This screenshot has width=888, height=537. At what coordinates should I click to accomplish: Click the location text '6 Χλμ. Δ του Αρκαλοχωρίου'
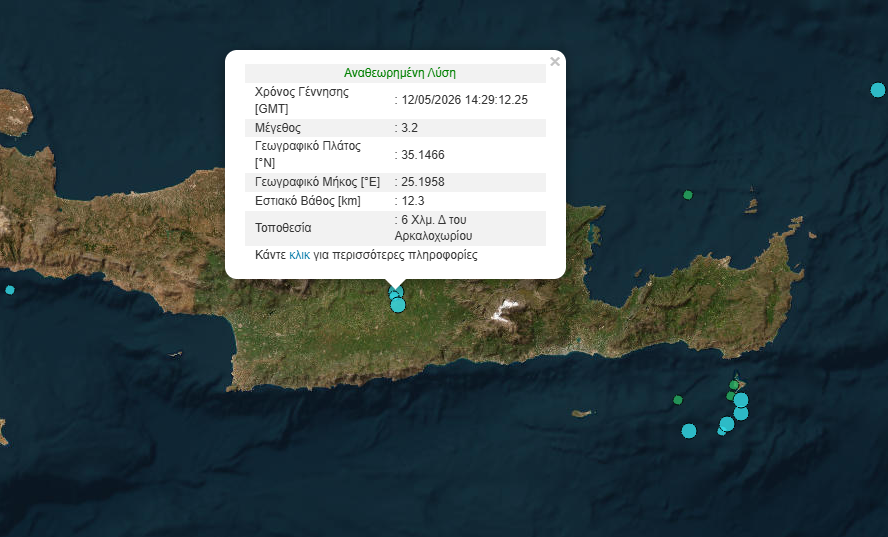pyautogui.click(x=433, y=228)
